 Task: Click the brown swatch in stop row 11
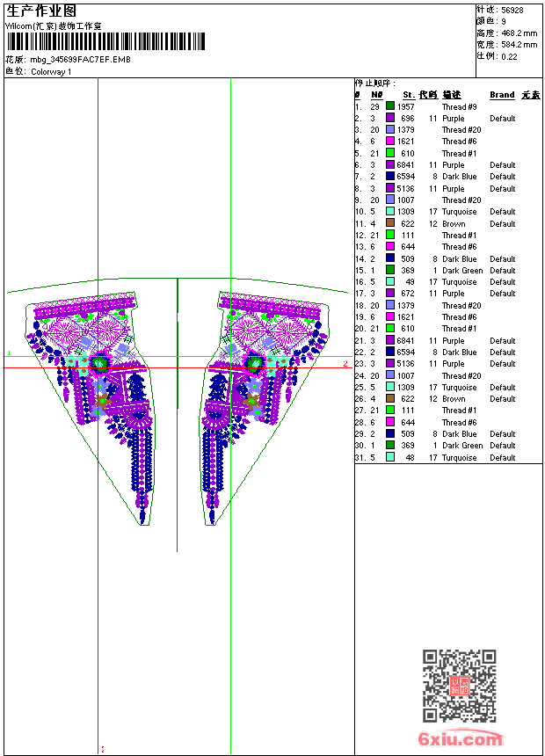(390, 223)
